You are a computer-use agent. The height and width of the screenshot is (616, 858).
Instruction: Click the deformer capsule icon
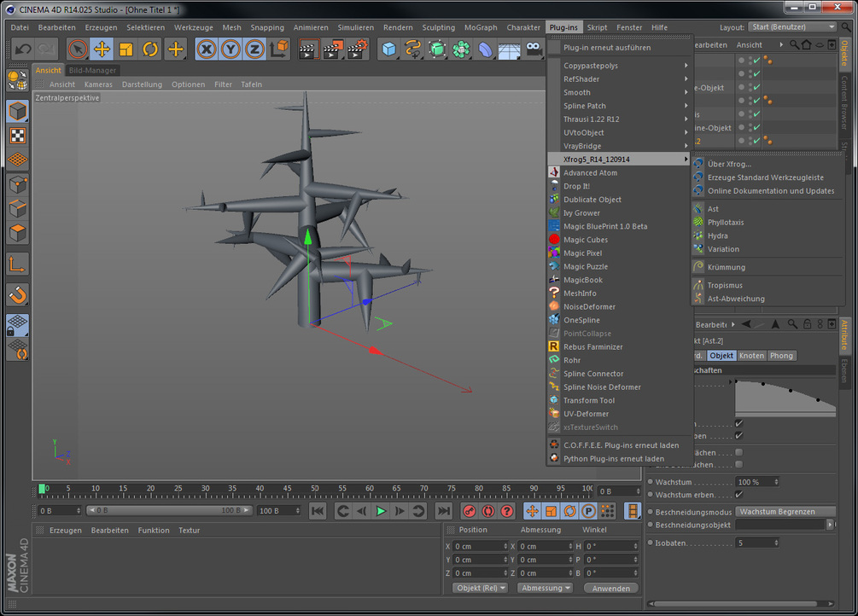point(485,49)
